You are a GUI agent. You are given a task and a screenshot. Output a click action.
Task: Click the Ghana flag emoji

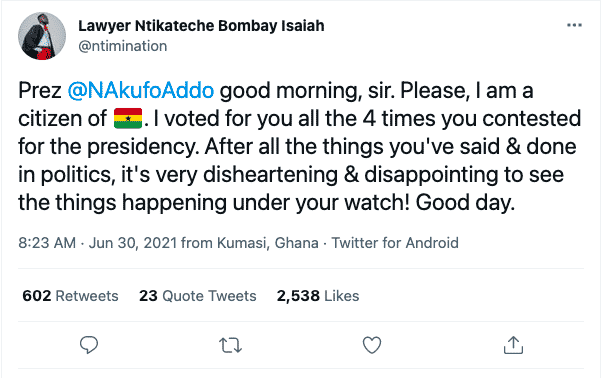tap(128, 119)
